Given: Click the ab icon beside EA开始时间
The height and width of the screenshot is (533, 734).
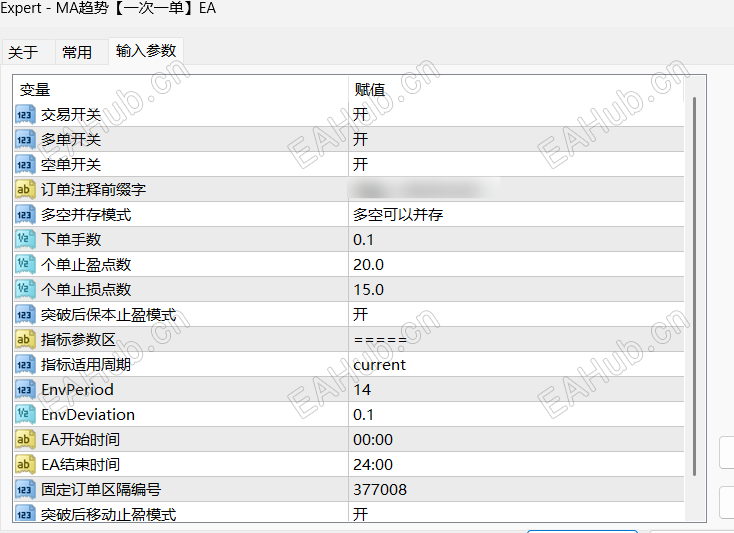Looking at the screenshot, I should click(25, 440).
